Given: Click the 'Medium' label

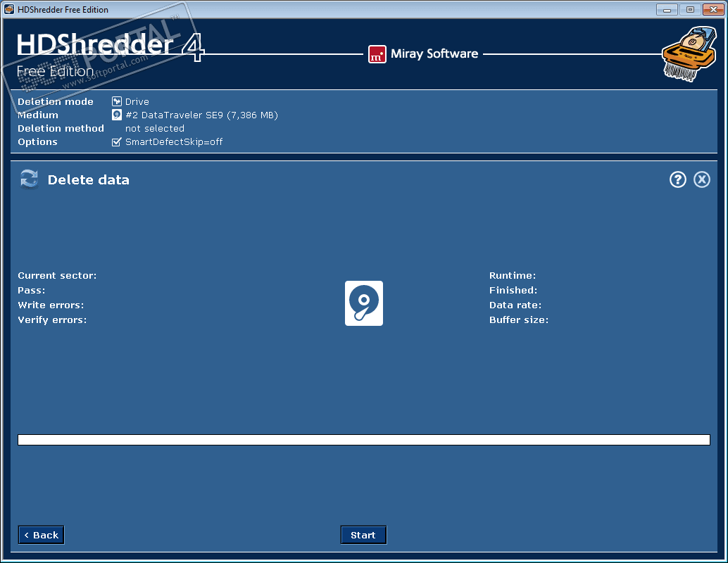Looking at the screenshot, I should click(38, 115).
